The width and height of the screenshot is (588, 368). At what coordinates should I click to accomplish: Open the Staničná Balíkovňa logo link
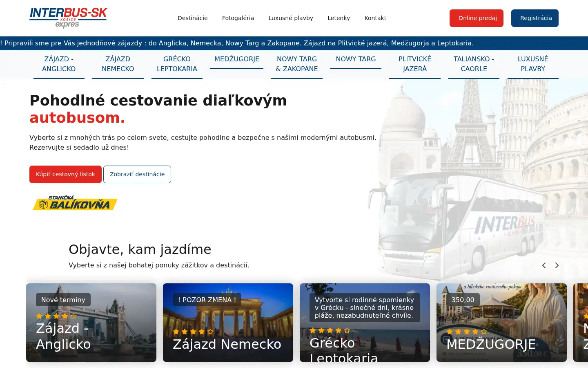coord(75,203)
